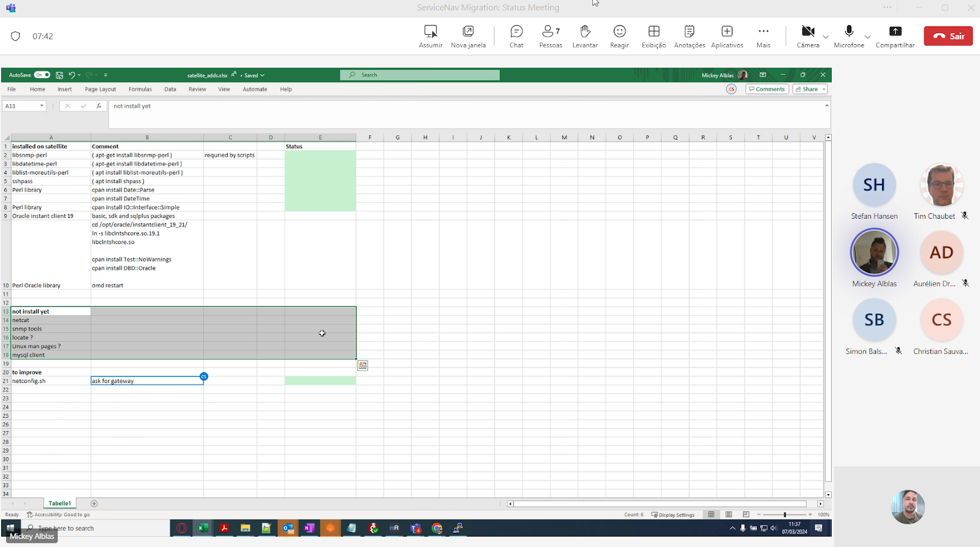Viewport: 980px width, 547px height.
Task: Click the Share button in Excel
Action: pos(806,89)
